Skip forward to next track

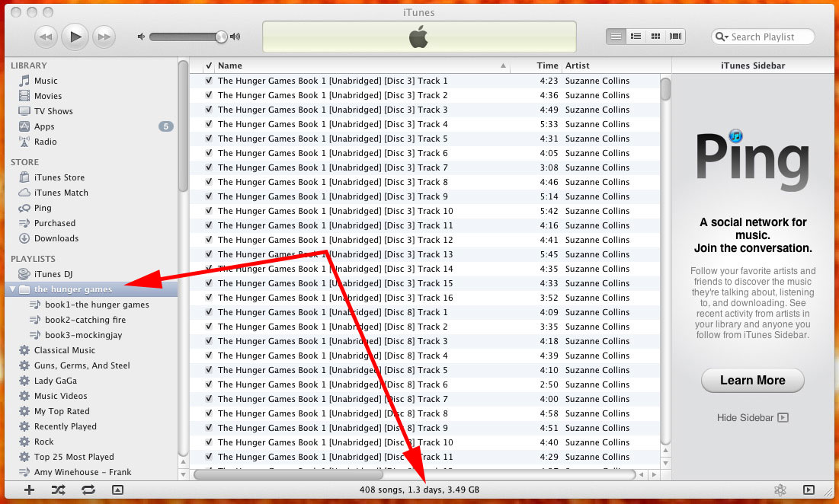(104, 37)
